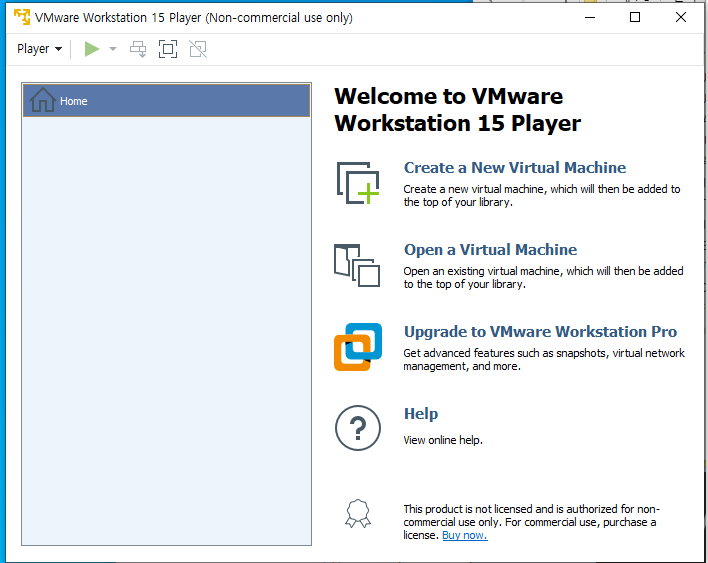Open the Player menu dropdown

click(x=39, y=49)
